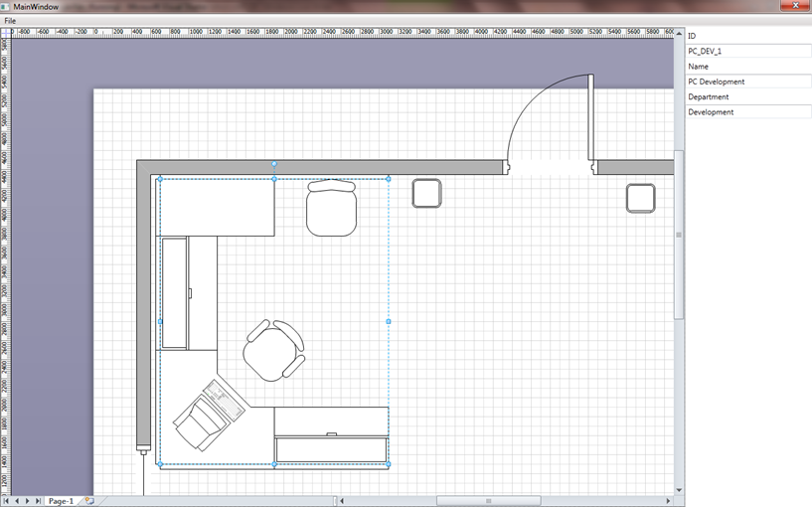Image resolution: width=812 pixels, height=507 pixels.
Task: Click the insert new page icon
Action: click(88, 501)
